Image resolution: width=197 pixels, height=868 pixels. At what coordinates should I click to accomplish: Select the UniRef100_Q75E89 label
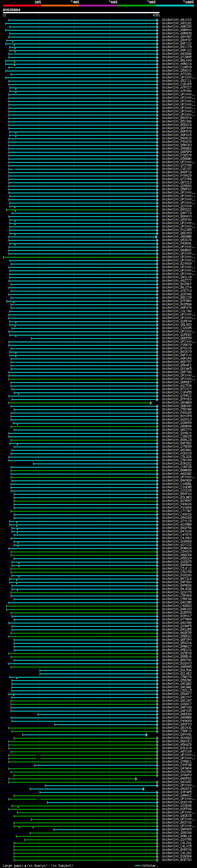click(177, 446)
